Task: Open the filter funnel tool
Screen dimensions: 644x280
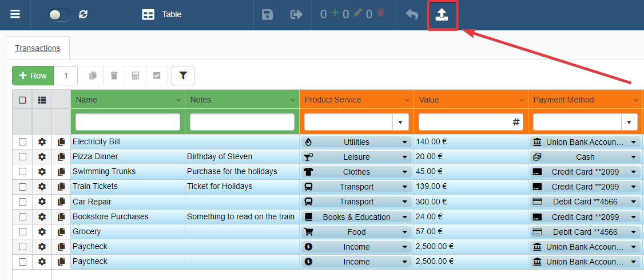Action: [183, 76]
